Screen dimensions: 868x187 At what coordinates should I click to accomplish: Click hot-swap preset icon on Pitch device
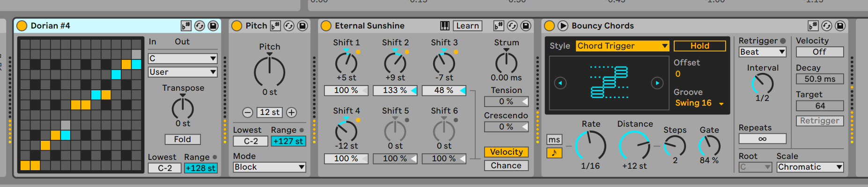coord(289,26)
